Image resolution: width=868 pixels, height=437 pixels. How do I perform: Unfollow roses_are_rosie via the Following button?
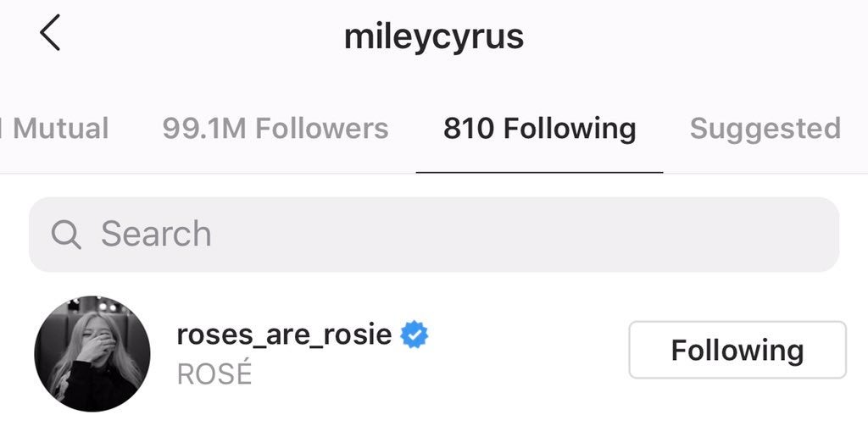pos(737,350)
